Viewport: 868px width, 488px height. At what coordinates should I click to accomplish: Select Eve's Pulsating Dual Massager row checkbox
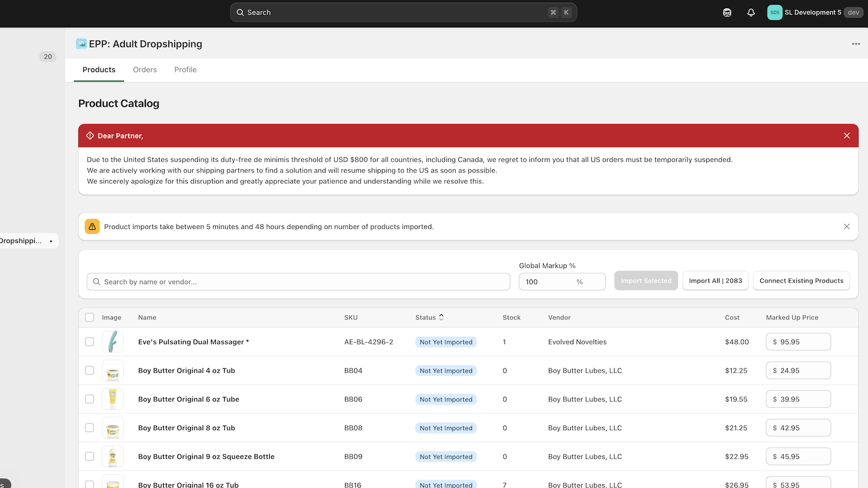pyautogui.click(x=90, y=342)
